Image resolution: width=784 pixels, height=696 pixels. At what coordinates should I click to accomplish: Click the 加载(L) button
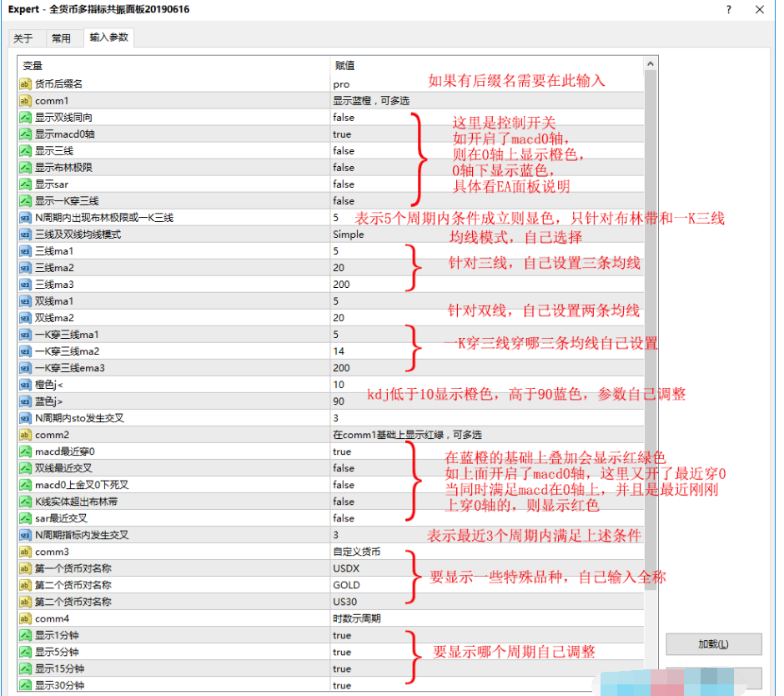click(713, 644)
